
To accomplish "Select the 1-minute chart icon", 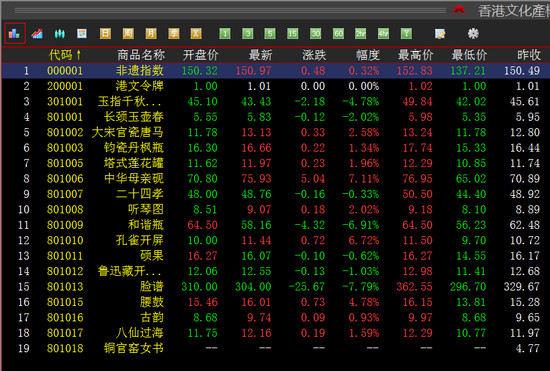I will 225,33.
